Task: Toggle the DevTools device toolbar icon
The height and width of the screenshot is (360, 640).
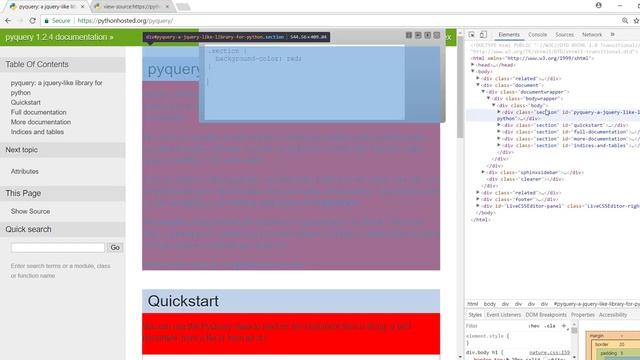Action: point(483,35)
